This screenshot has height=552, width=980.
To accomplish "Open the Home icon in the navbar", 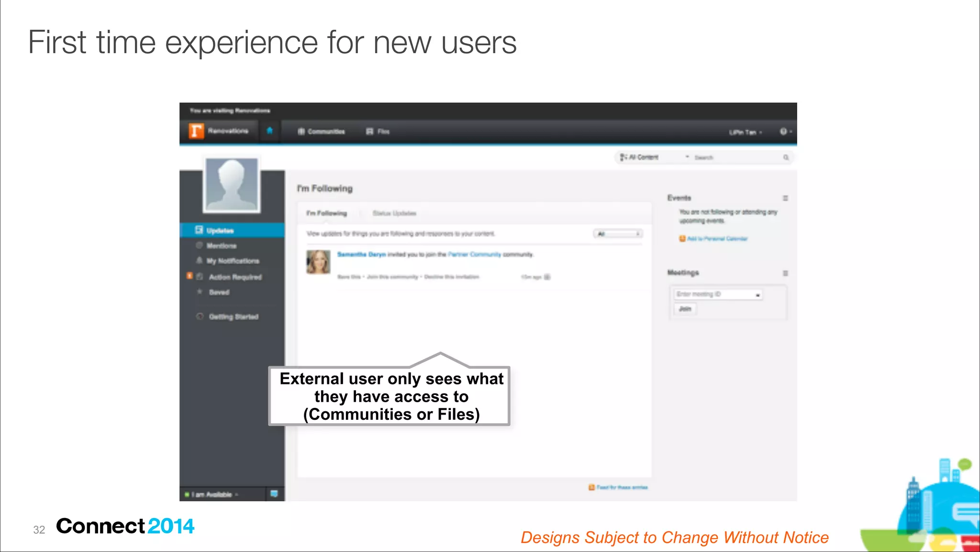I will tap(269, 131).
